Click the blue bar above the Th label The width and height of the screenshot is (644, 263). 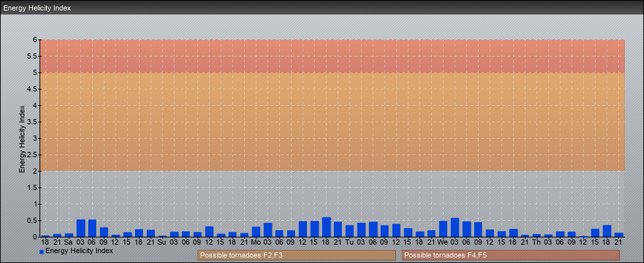[537, 235]
